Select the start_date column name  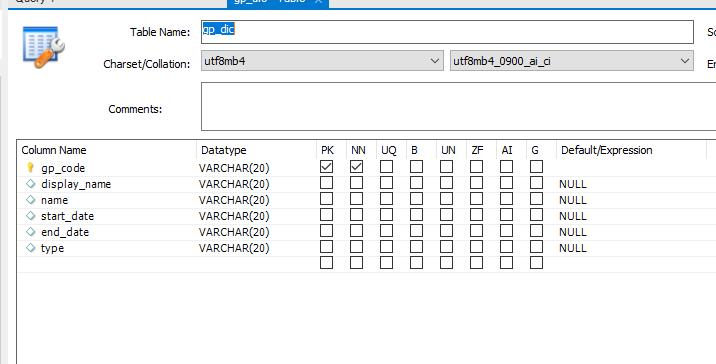(67, 216)
